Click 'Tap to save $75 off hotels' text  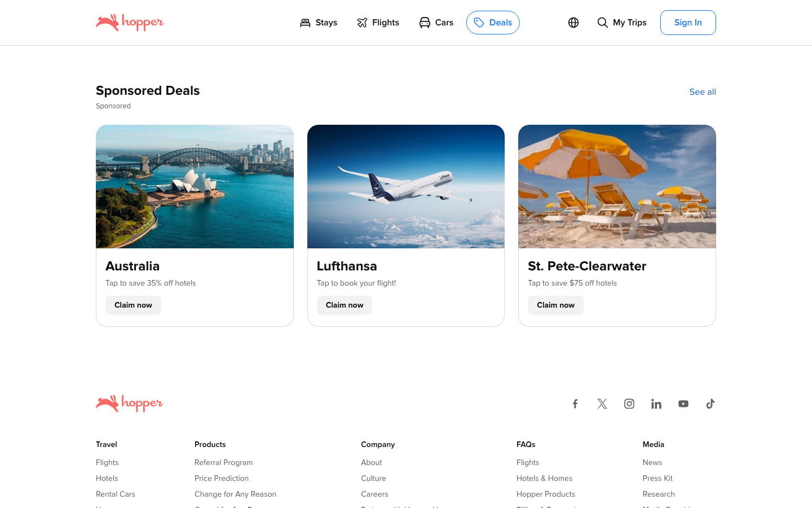(572, 283)
